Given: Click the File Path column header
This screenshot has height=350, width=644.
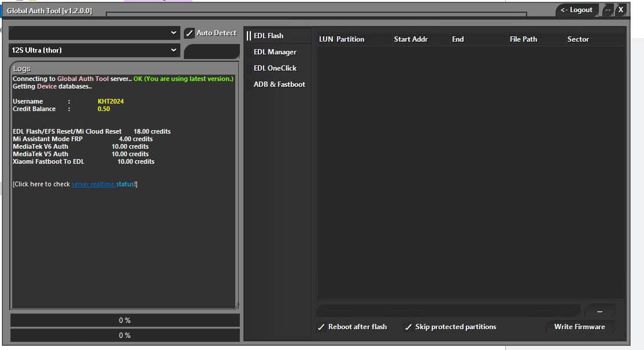Looking at the screenshot, I should (523, 39).
